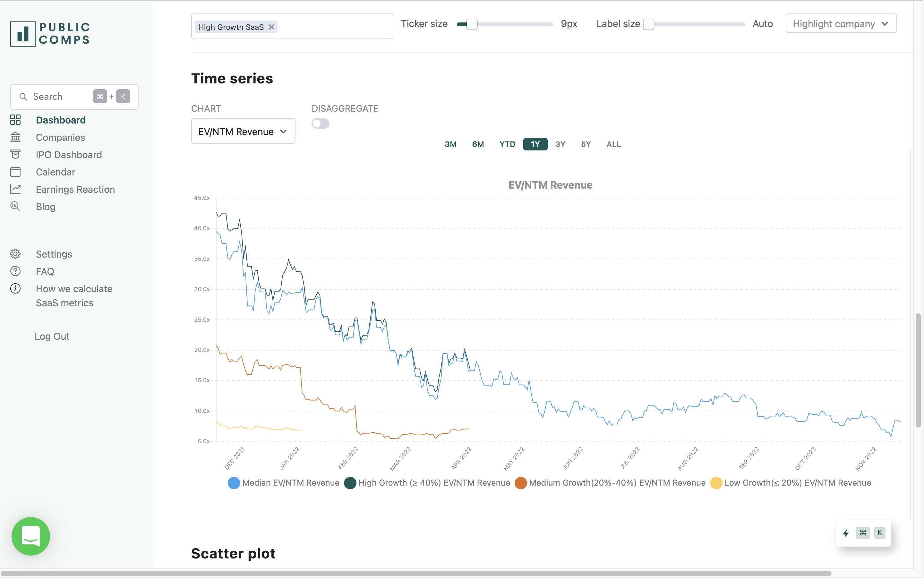Screen dimensions: 924x578
Task: Click the Earnings Reaction chart icon
Action: click(x=15, y=189)
